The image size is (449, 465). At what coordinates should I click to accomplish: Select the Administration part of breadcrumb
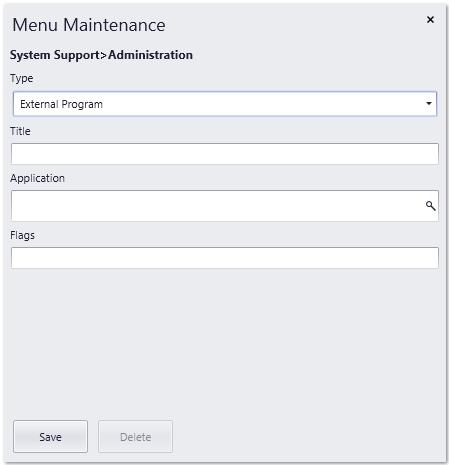(150, 55)
